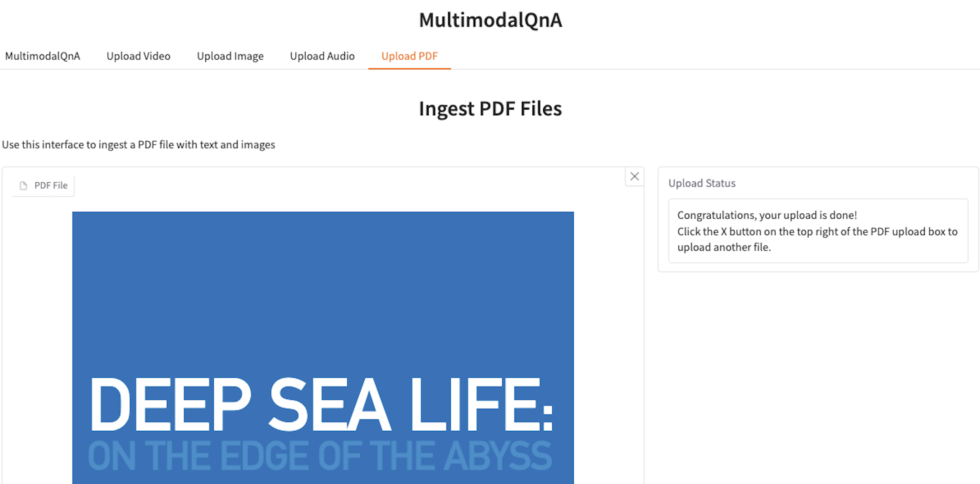Clear the uploaded PDF with the X button

pyautogui.click(x=634, y=177)
